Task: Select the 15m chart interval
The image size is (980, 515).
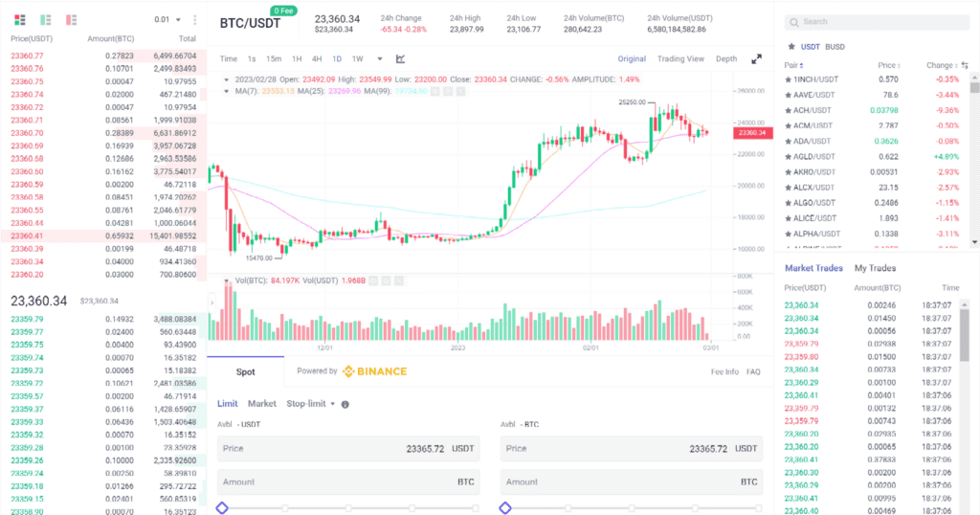Action: point(274,58)
